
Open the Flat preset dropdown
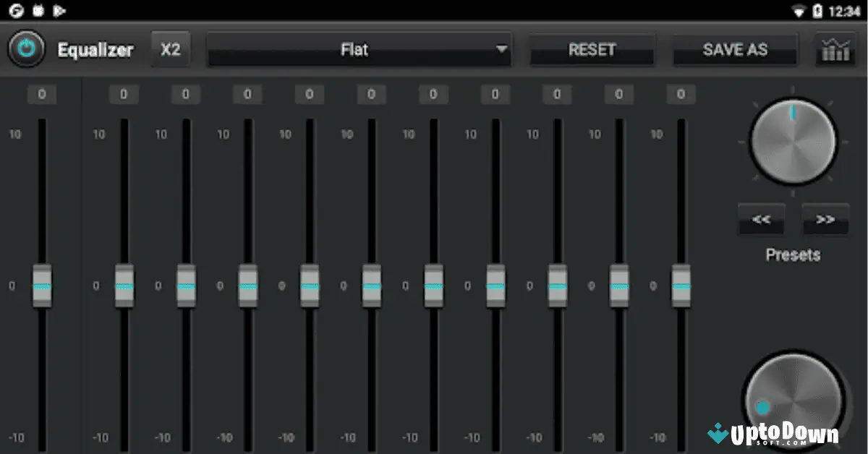359,49
